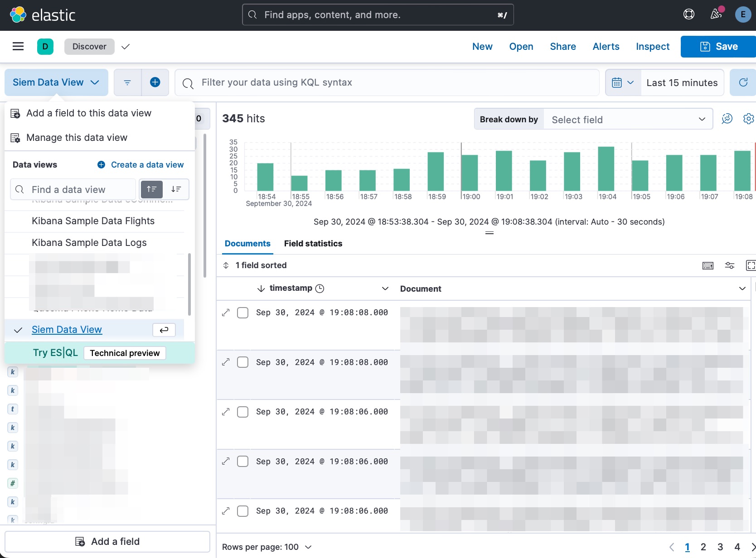
Task: Click the add filter plus icon
Action: click(x=155, y=82)
